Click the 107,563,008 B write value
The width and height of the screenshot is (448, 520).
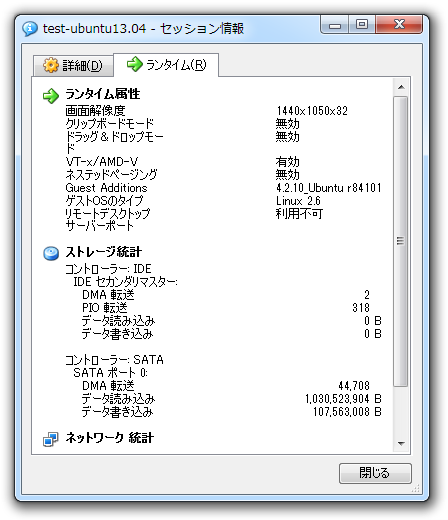tap(347, 412)
